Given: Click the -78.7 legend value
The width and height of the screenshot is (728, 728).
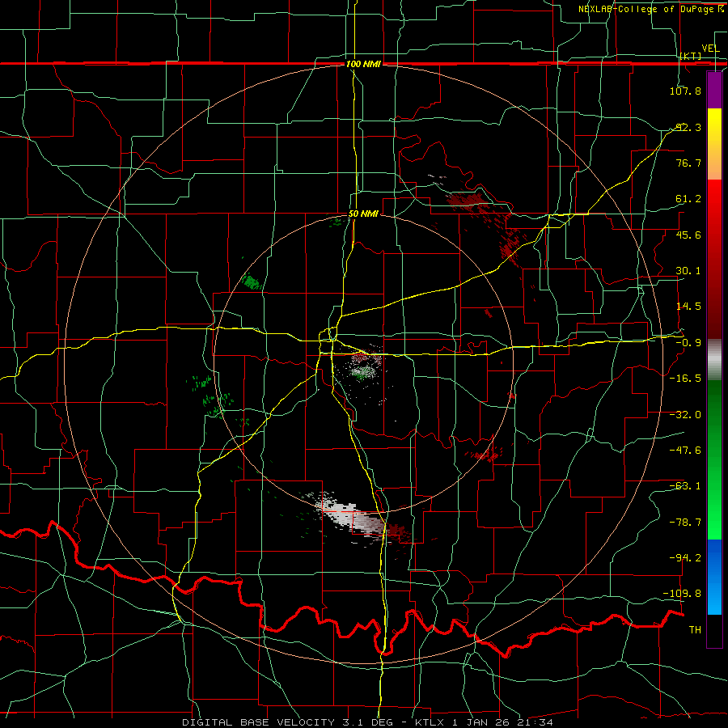Looking at the screenshot, I should pos(685,523).
